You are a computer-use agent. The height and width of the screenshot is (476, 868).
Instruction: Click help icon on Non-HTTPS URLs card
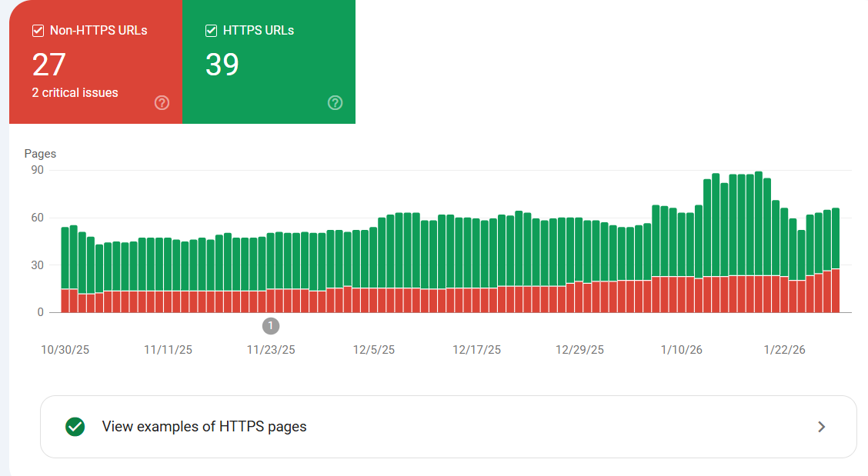(162, 102)
